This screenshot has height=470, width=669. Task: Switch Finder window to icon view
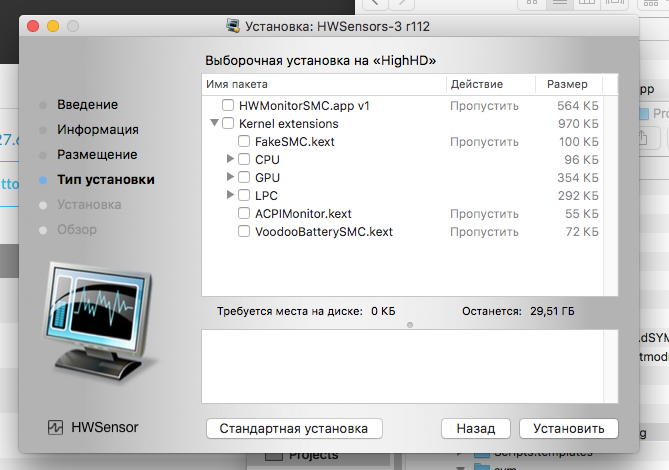click(x=532, y=3)
